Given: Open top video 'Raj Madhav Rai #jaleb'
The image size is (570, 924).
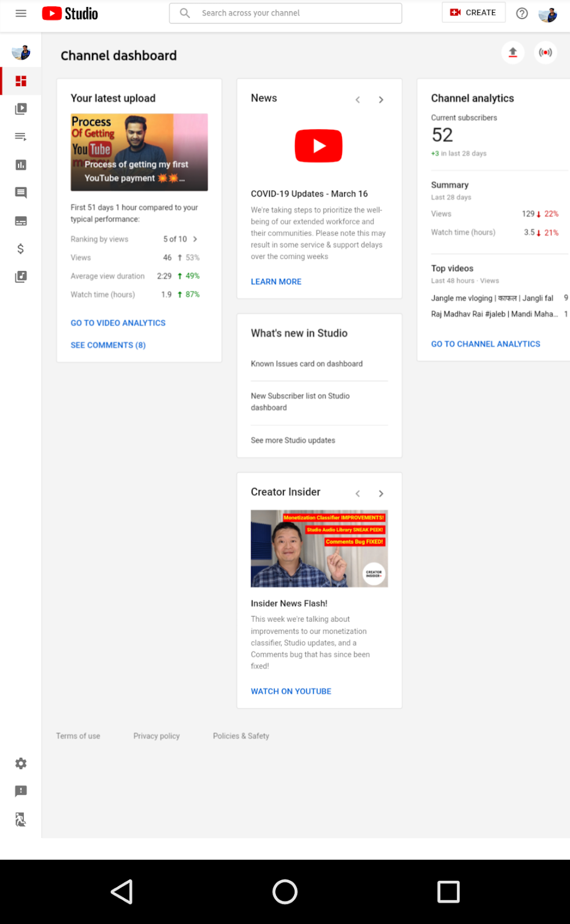Looking at the screenshot, I should tap(494, 314).
